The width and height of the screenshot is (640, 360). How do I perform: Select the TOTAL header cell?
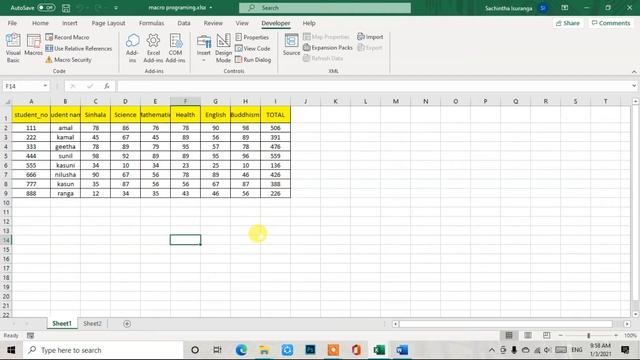tap(276, 115)
